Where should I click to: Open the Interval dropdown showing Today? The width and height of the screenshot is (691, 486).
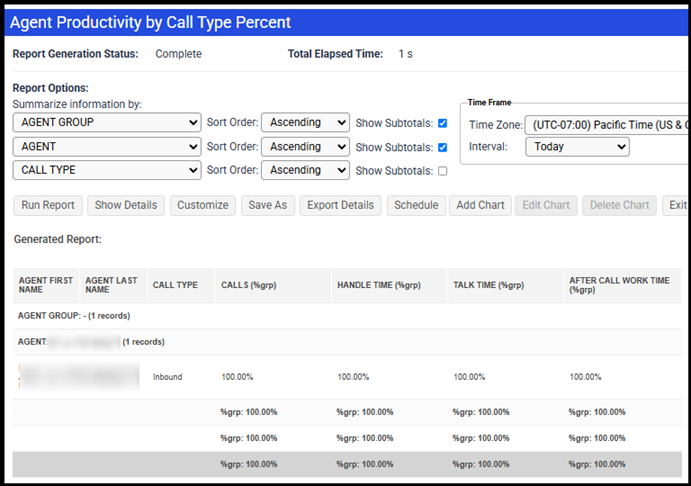click(577, 147)
